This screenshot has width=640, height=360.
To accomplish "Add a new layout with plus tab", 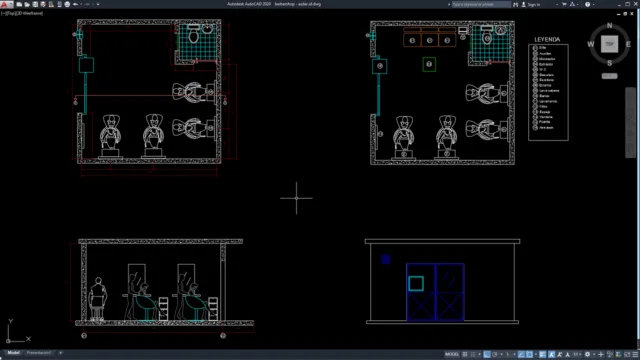I will 60,353.
